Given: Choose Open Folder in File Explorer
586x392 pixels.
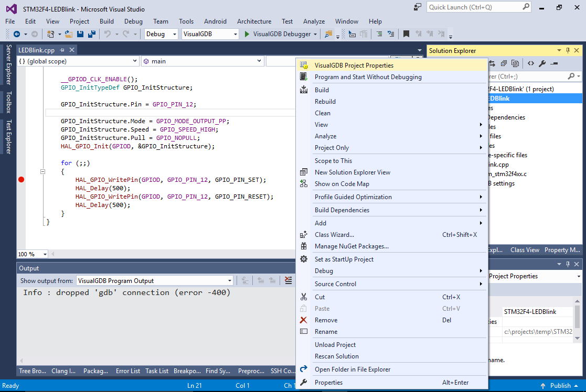Looking at the screenshot, I should click(392, 369).
